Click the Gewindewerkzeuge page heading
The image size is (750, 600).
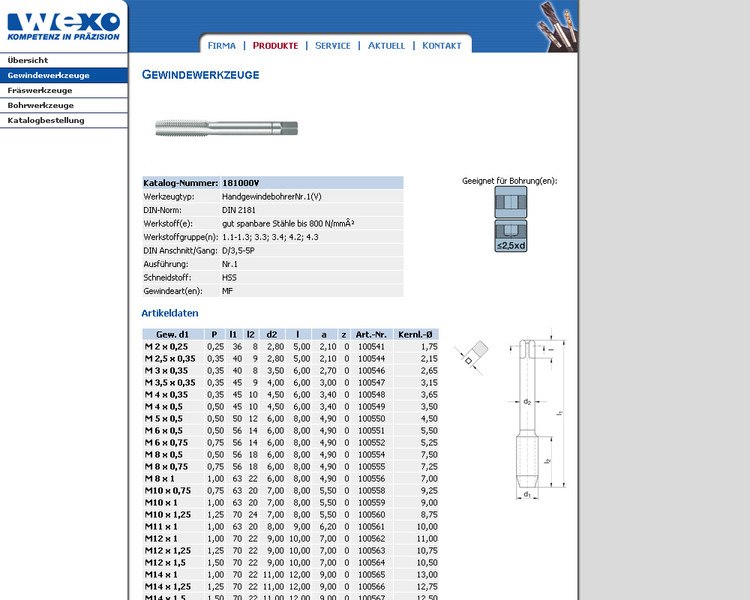pos(200,75)
